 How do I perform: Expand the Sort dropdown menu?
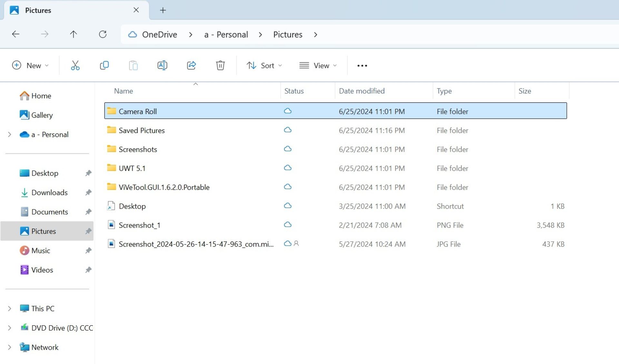(x=264, y=65)
